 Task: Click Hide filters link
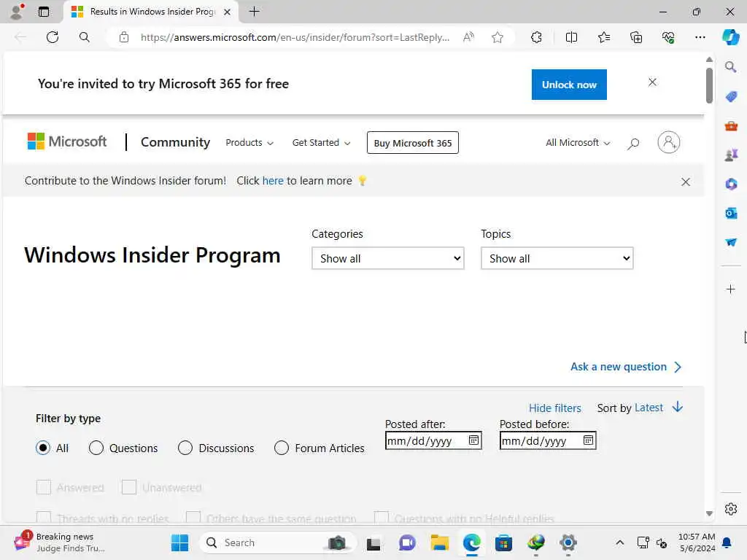[x=555, y=408]
